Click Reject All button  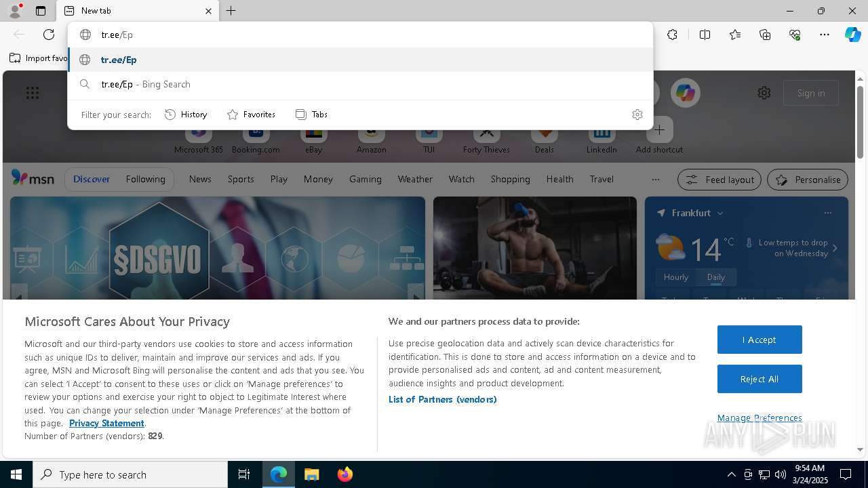point(759,379)
